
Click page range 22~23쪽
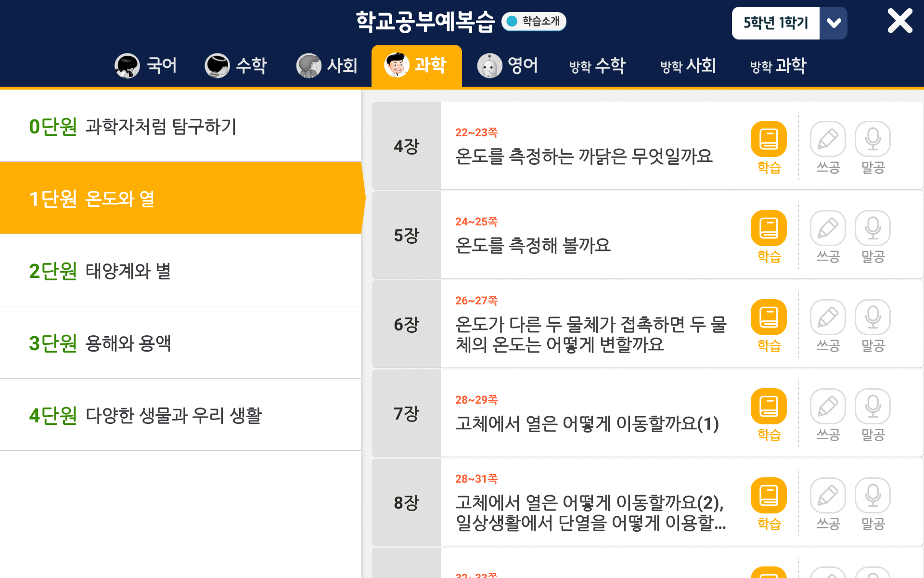(476, 132)
